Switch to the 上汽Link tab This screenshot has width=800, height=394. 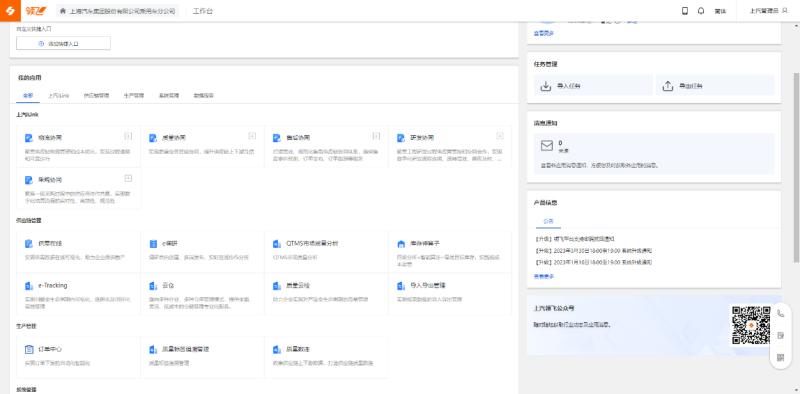point(58,95)
